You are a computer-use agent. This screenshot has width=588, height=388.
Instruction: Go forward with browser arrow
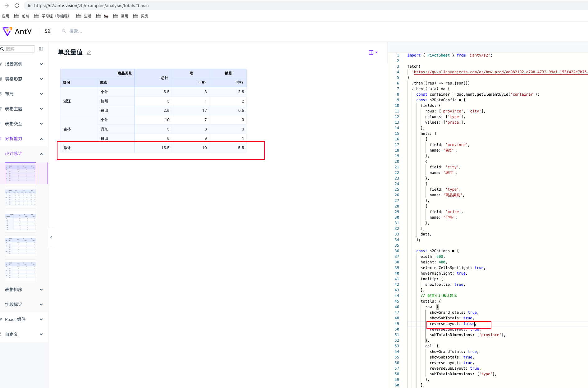tap(7, 6)
